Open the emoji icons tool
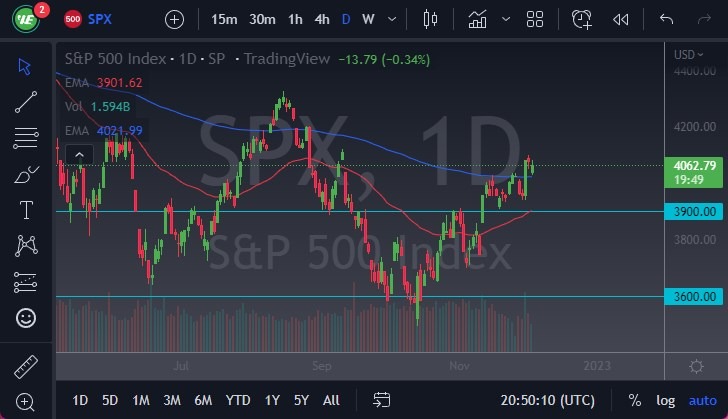728x419 pixels. click(26, 318)
